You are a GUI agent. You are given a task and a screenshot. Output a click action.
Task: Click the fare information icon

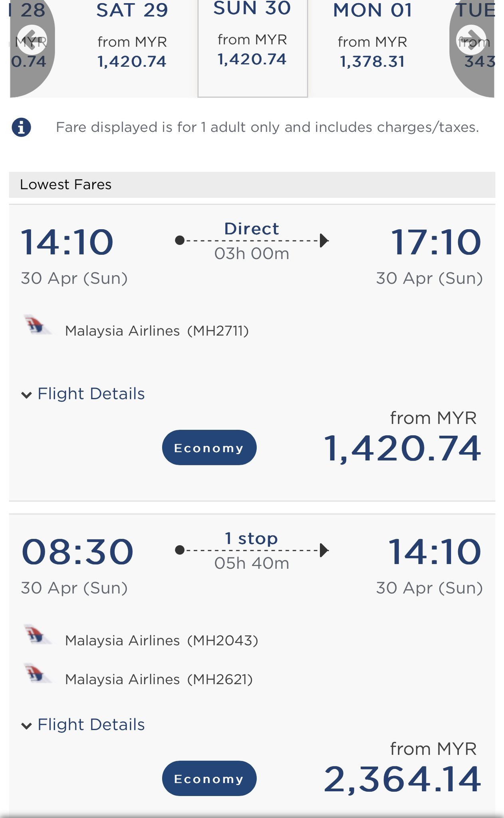click(22, 127)
